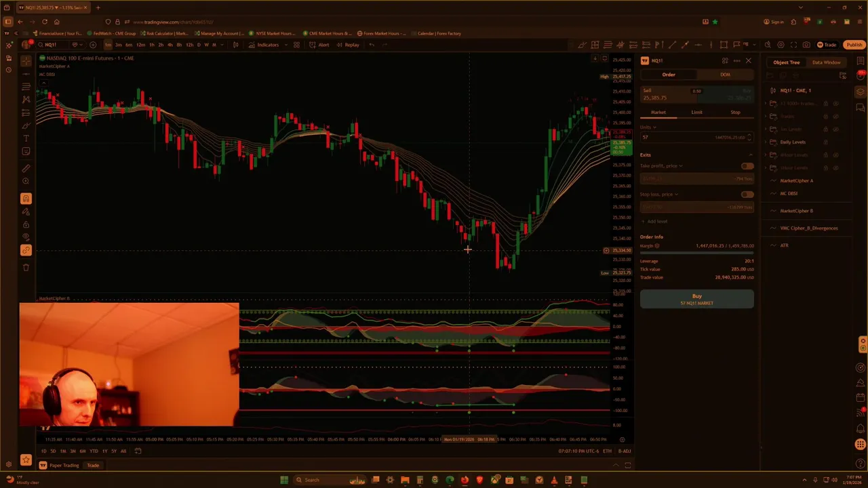
Task: Close the NQ1! order panel
Action: (749, 60)
